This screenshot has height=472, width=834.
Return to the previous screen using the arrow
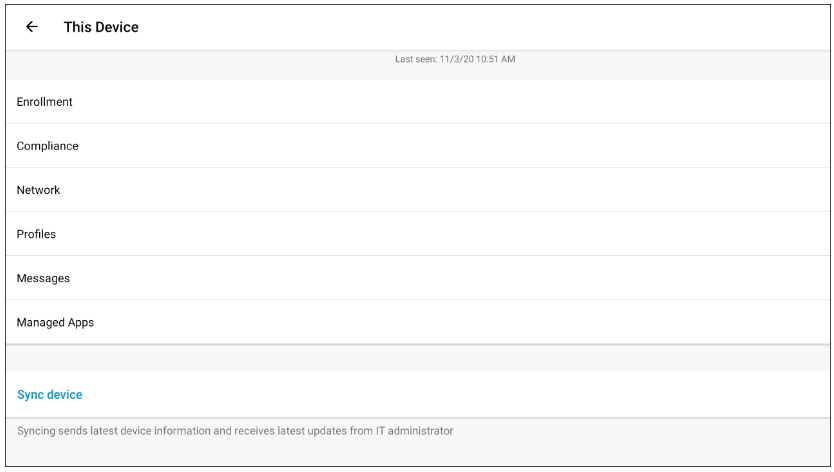32,27
